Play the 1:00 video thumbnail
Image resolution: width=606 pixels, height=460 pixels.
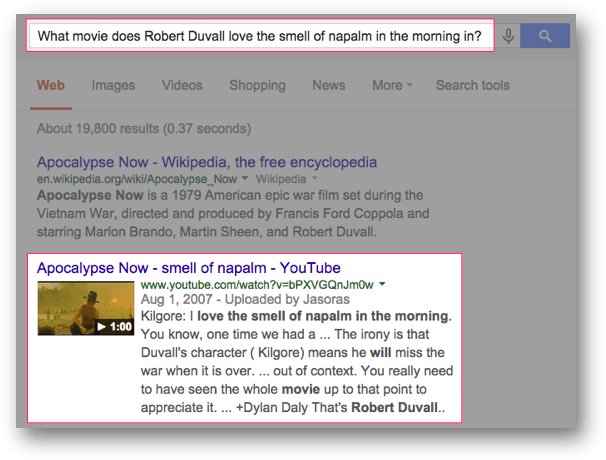point(86,308)
